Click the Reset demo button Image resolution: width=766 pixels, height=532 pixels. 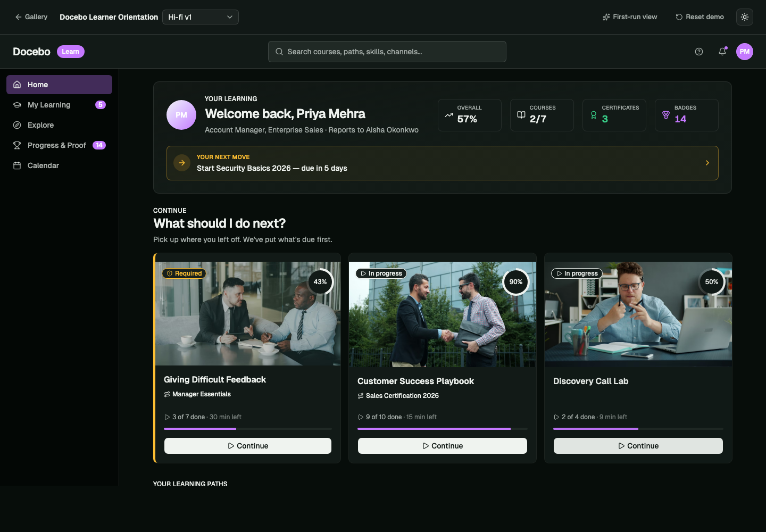coord(700,17)
